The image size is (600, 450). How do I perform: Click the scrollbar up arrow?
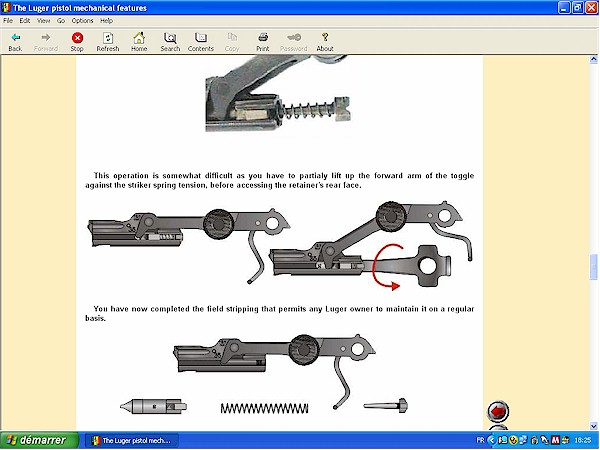click(593, 59)
